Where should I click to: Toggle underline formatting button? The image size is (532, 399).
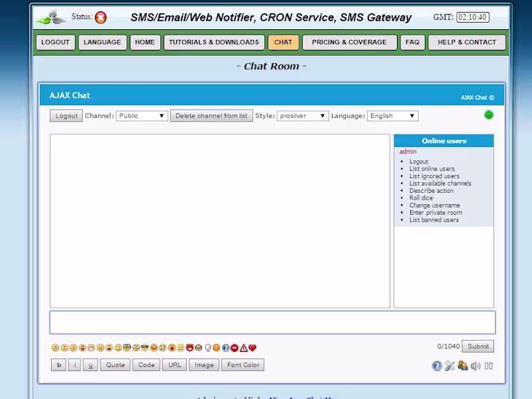90,365
